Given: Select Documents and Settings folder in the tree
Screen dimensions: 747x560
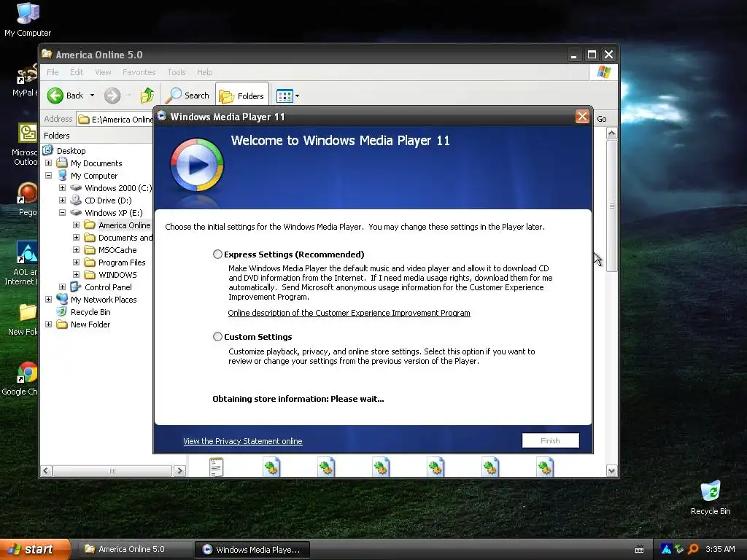Looking at the screenshot, I should (x=125, y=238).
